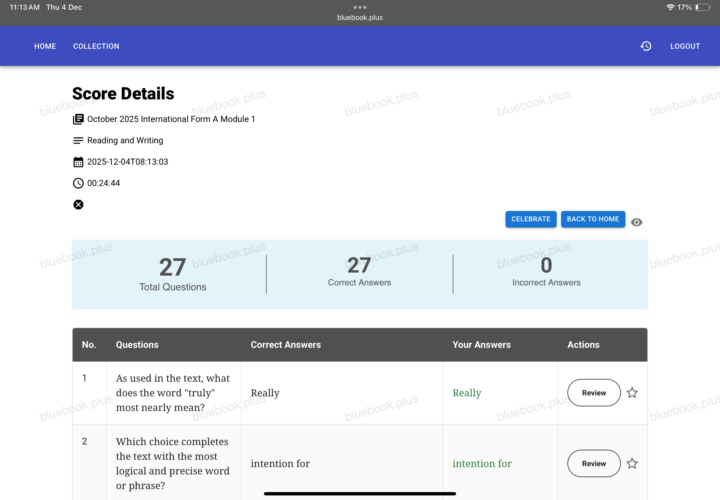Screen dimensions: 720x500
Task: Review question 1 about the word "truly"
Action: (594, 393)
